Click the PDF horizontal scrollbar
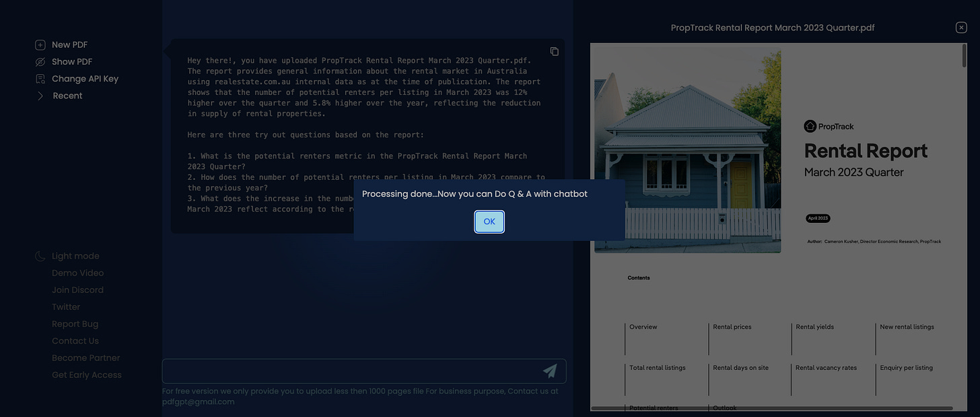The image size is (980, 417). [x=771, y=408]
